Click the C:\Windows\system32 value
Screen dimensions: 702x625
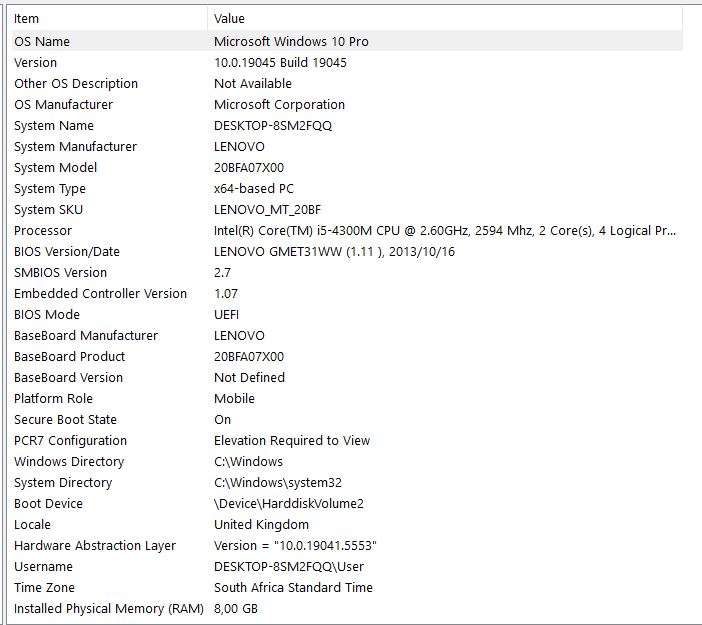tap(278, 484)
